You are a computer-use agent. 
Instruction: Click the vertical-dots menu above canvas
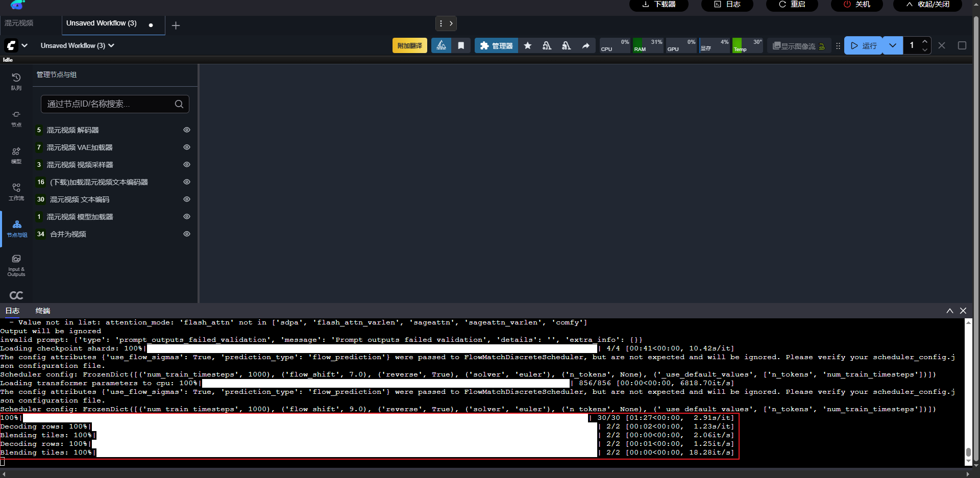(x=441, y=23)
